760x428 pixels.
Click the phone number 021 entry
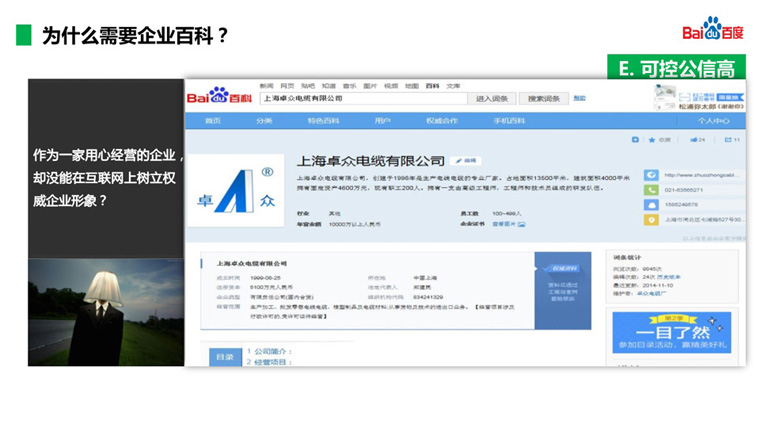pos(684,190)
